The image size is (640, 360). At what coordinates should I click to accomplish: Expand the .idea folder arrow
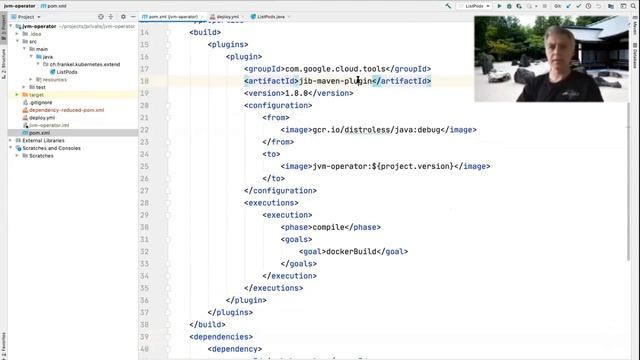[18, 34]
